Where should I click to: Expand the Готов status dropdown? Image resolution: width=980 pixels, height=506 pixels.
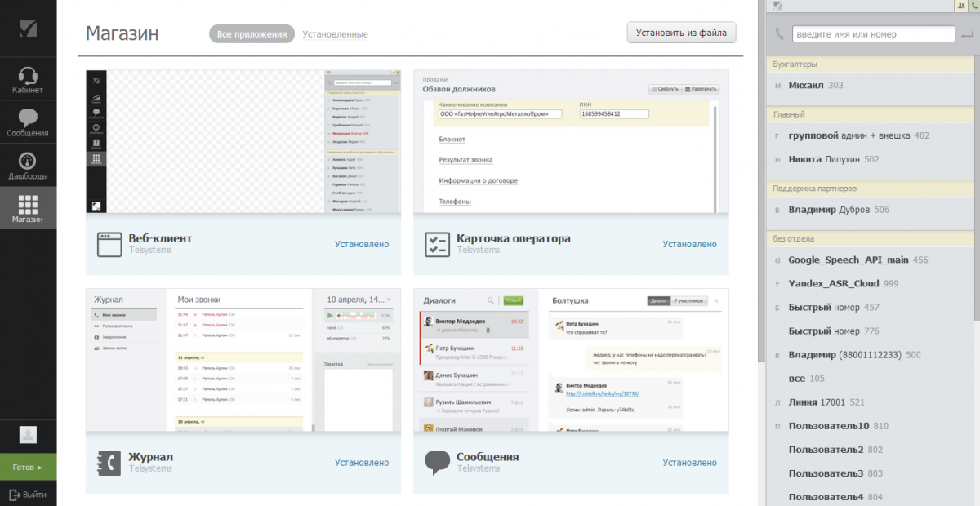(x=28, y=468)
